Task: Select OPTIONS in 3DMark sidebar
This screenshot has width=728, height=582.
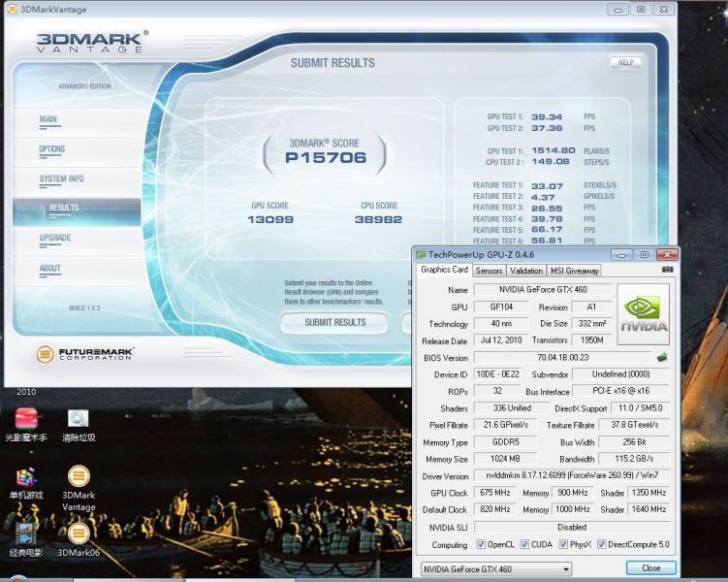Action: [x=52, y=149]
